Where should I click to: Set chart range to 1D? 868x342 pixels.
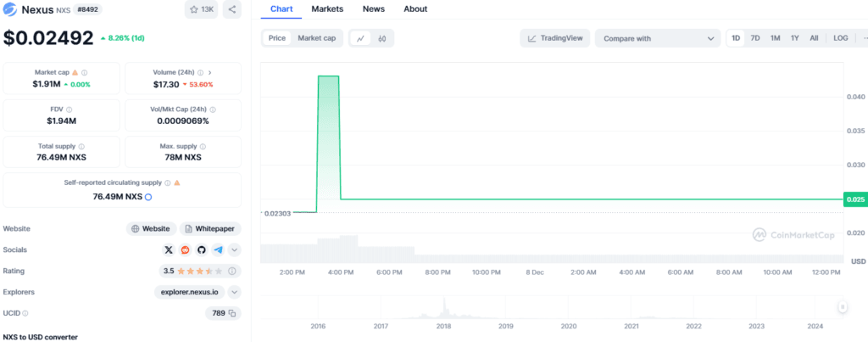click(x=736, y=38)
